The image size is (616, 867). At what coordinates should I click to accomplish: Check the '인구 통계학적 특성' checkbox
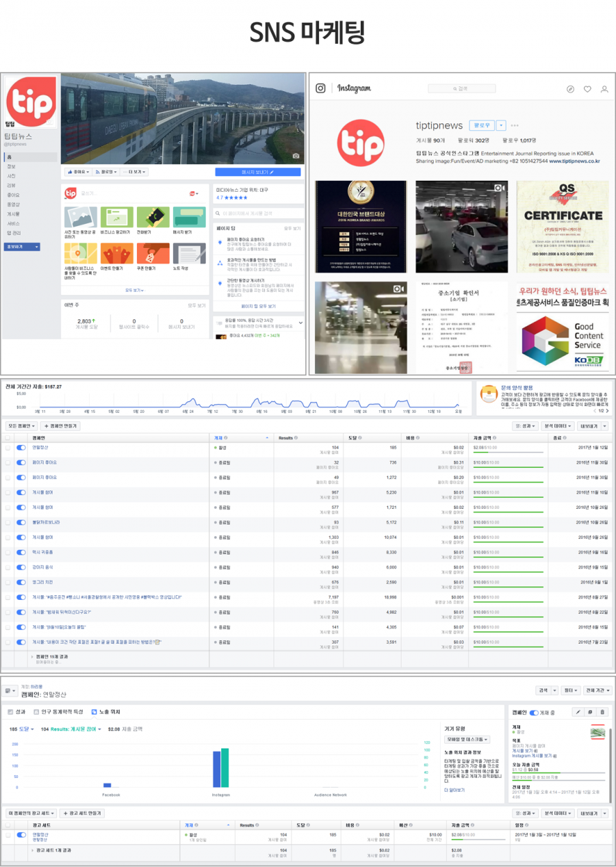(x=36, y=712)
